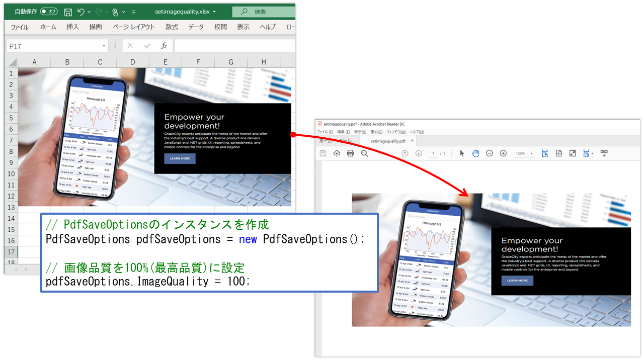This screenshot has height=362, width=644.
Task: Click the full screen mode icon in Acrobat
Action: click(573, 153)
